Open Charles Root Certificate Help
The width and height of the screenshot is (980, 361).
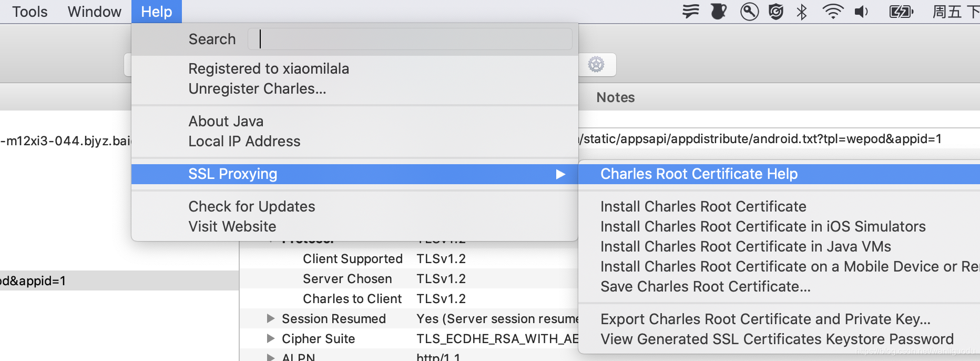(x=779, y=174)
